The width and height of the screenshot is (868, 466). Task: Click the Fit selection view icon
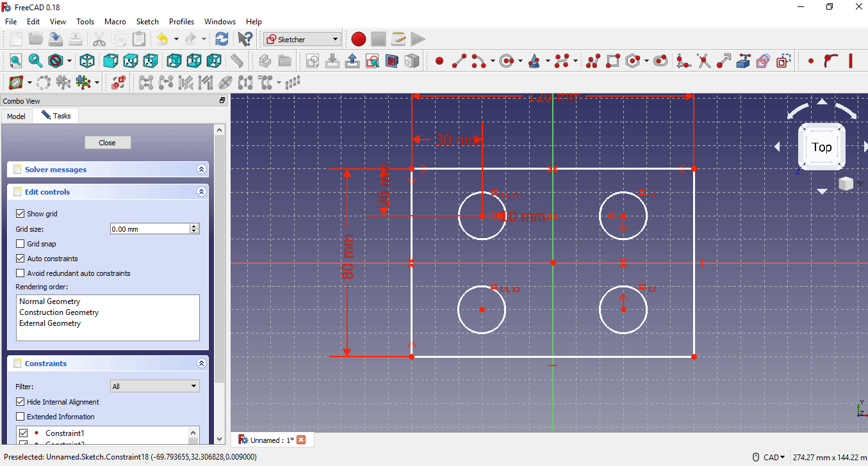click(35, 61)
